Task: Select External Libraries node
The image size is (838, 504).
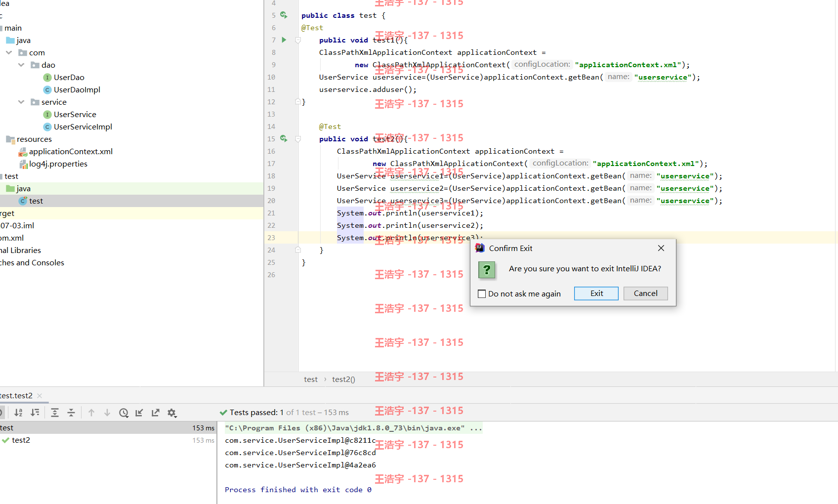Action: [20, 250]
